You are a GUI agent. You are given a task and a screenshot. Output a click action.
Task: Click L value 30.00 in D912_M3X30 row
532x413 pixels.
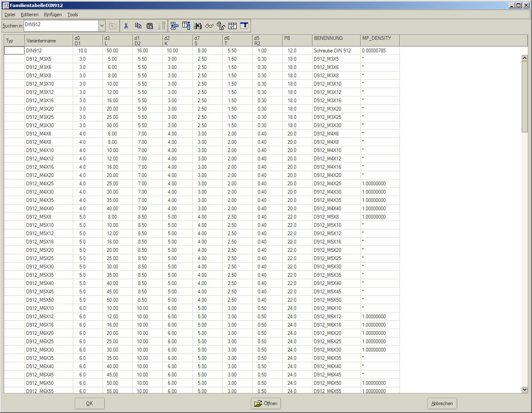[x=118, y=125]
